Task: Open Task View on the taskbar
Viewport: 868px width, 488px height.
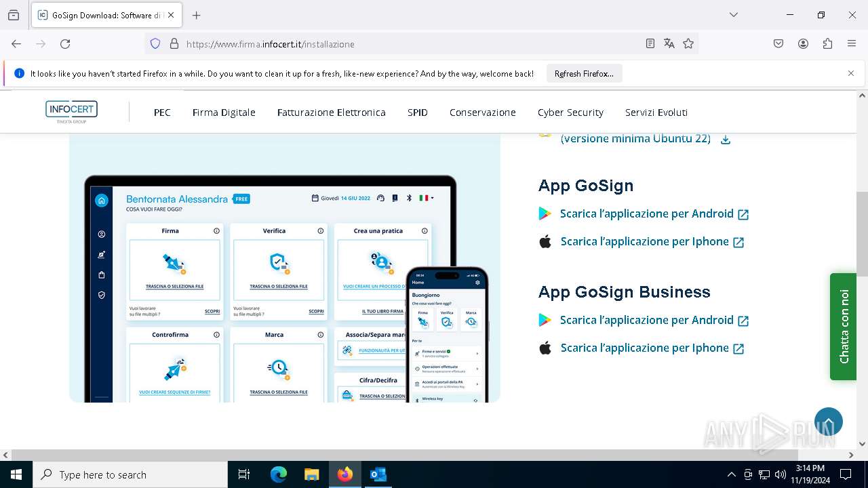Action: [x=244, y=474]
